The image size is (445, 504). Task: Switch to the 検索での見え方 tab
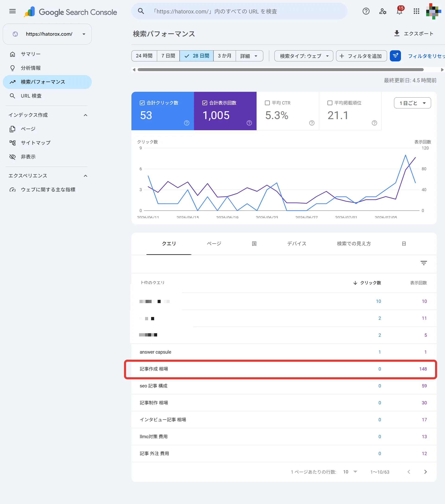(x=354, y=244)
